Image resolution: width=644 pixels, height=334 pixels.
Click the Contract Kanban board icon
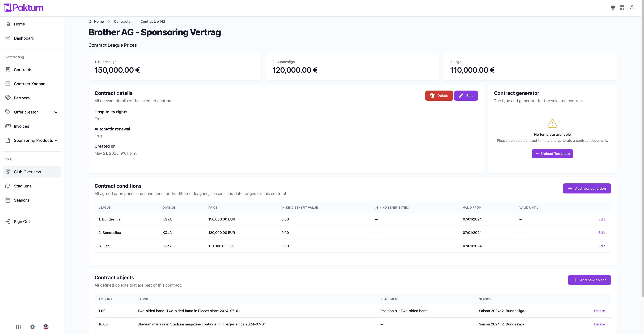click(x=8, y=84)
